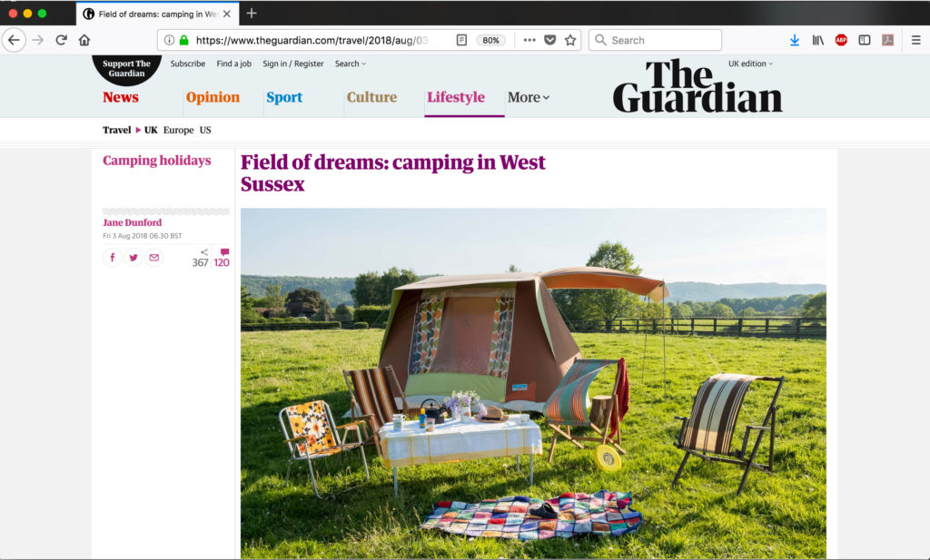Save page to Pocket icon
Image resolution: width=930 pixels, height=560 pixels.
(549, 40)
